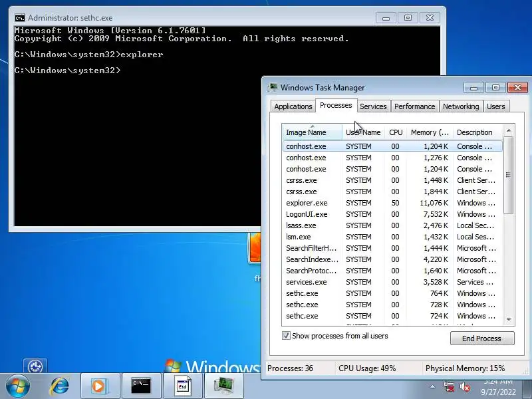
Task: Select csrss.exe using 1,844 K memory
Action: 392,192
